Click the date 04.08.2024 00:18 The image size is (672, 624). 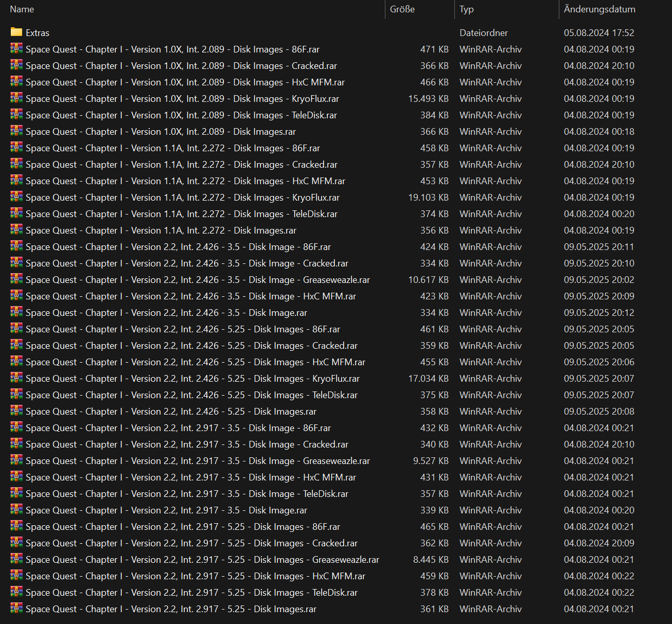pos(599,132)
